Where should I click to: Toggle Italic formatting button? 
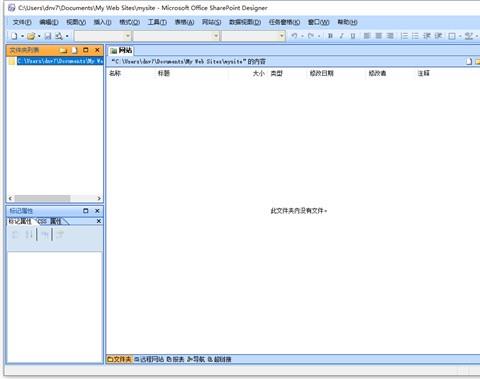click(341, 36)
